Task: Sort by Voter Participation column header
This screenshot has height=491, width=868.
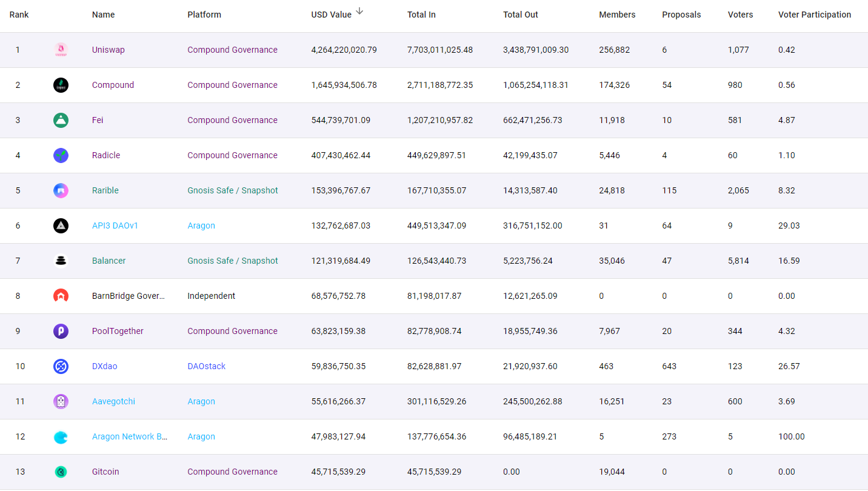Action: pyautogui.click(x=815, y=15)
